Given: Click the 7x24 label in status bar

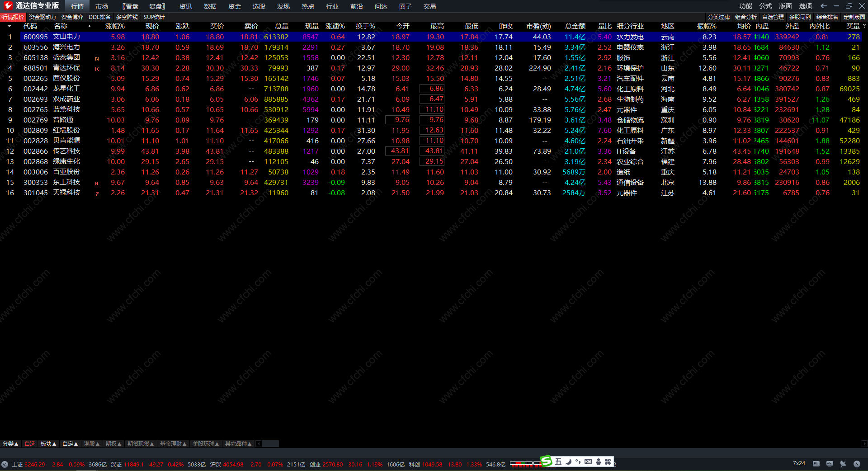Looking at the screenshot, I should click(799, 463).
